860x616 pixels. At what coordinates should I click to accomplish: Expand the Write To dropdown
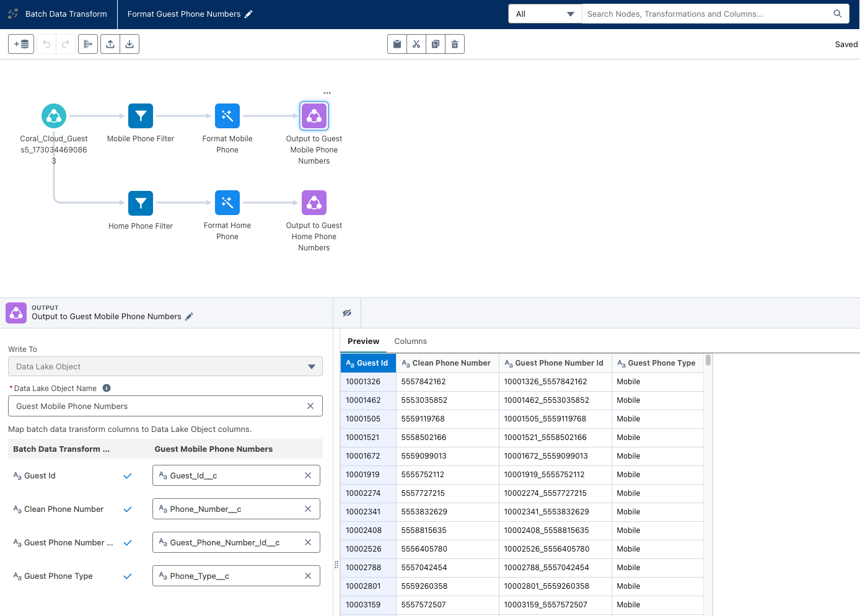pos(165,366)
